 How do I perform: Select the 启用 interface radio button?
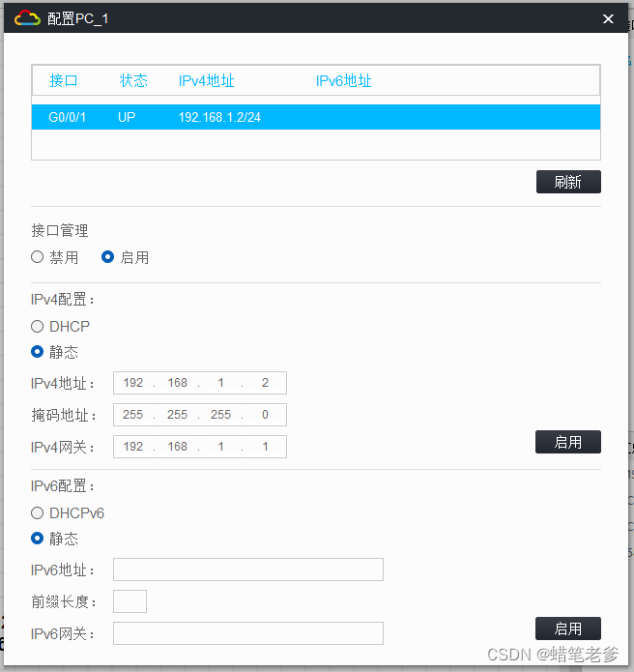[x=107, y=257]
